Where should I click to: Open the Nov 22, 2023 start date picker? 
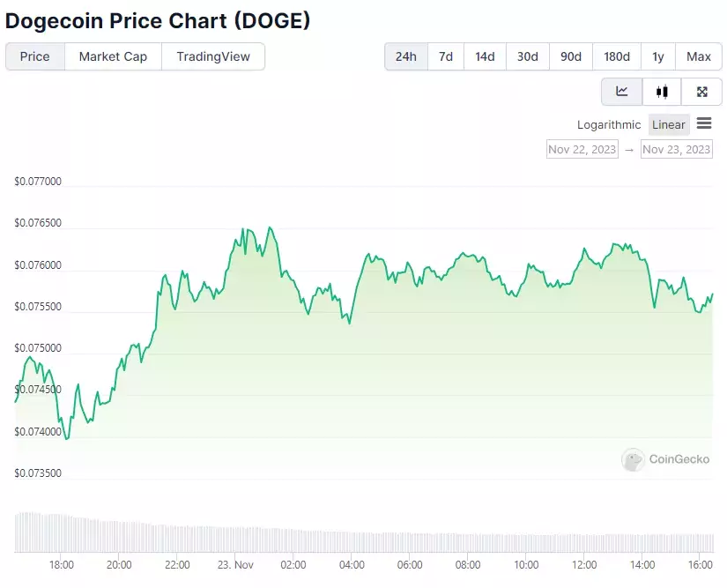[582, 149]
